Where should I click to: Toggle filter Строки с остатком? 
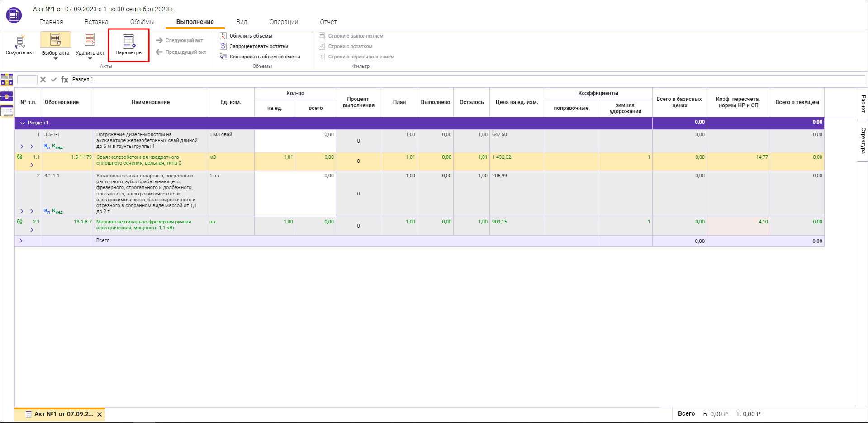[350, 46]
